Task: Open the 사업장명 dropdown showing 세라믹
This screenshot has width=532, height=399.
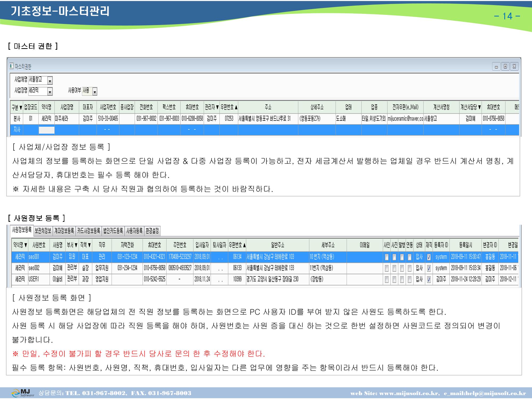Action: [x=50, y=92]
